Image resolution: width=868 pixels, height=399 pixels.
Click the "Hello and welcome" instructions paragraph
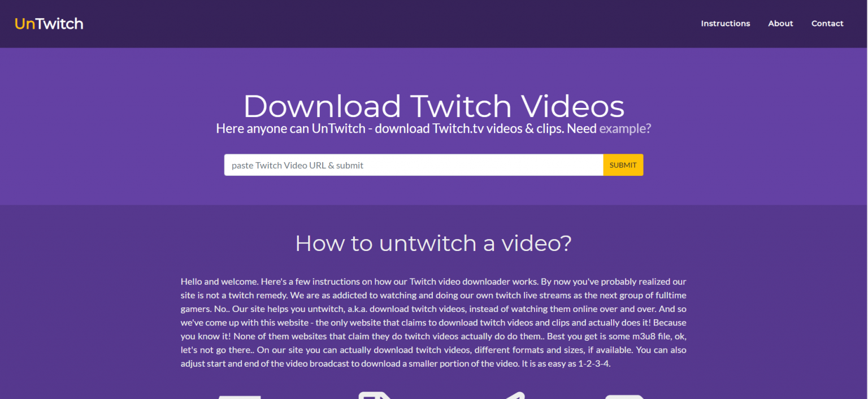433,322
